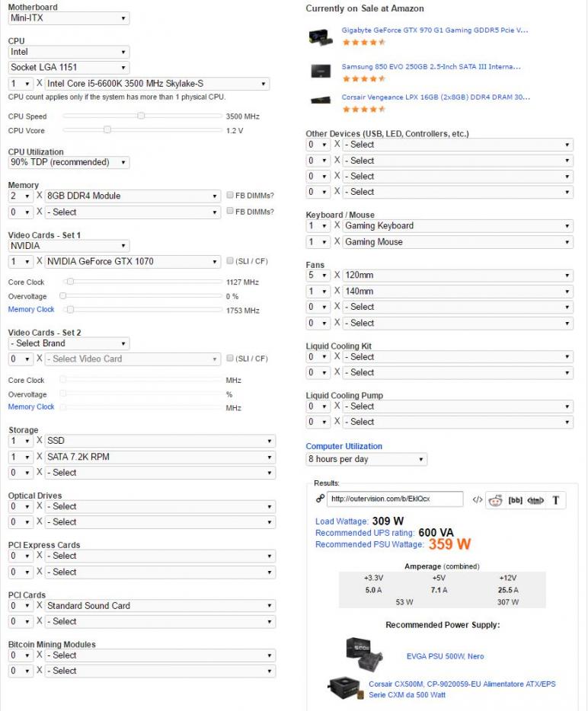
Task: Click the Gigabyte GTX 970 product image
Action: [321, 36]
